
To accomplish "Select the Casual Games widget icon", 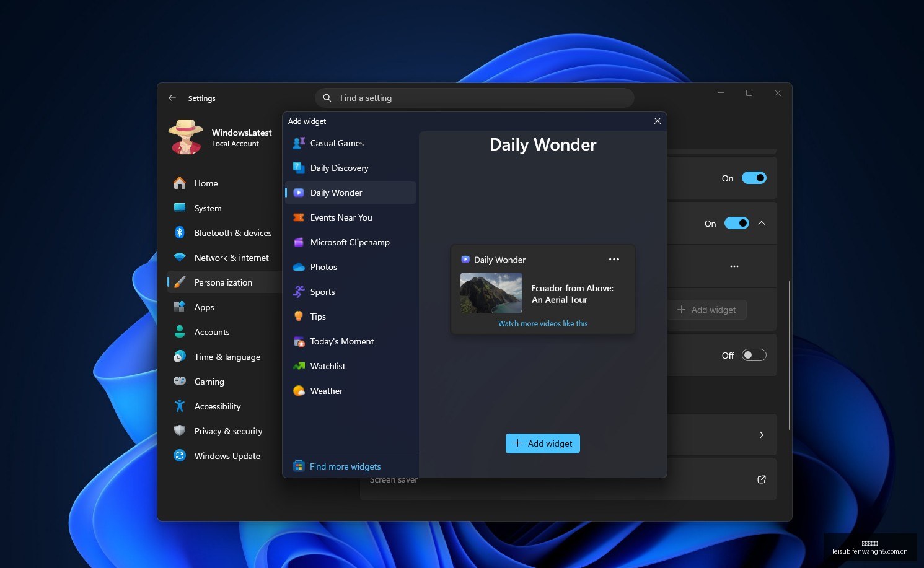I will 299,143.
